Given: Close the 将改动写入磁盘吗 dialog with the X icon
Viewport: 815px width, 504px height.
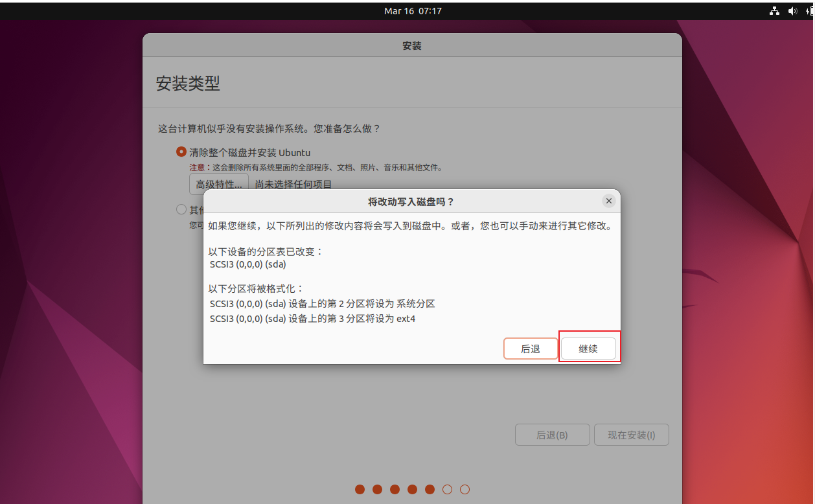Looking at the screenshot, I should [608, 201].
